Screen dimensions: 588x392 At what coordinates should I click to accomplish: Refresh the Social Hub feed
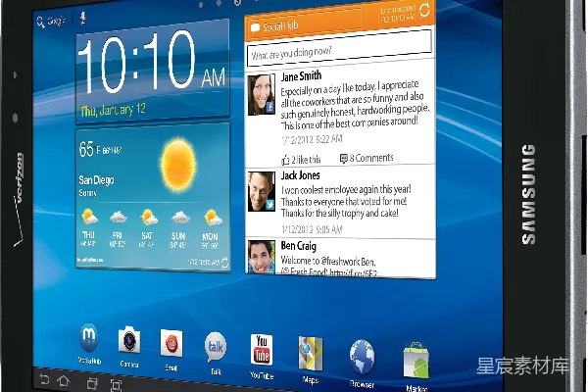[424, 10]
